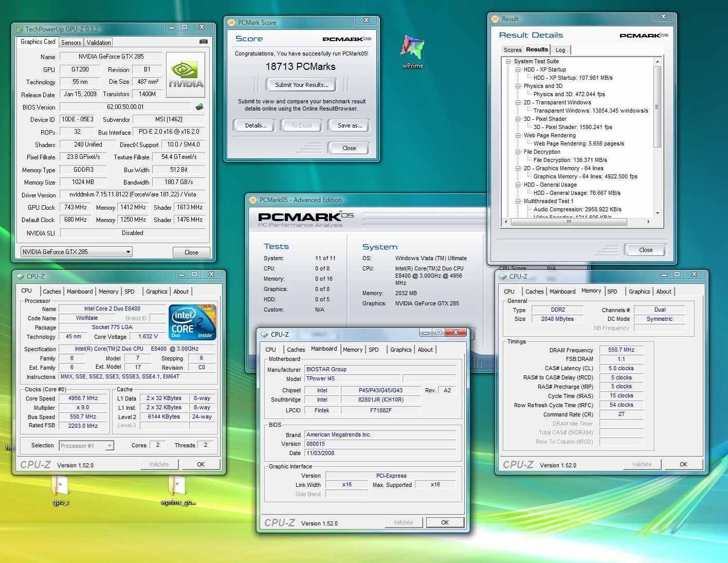Click the scroll down arrow in results list
728x563 pixels.
(x=657, y=213)
